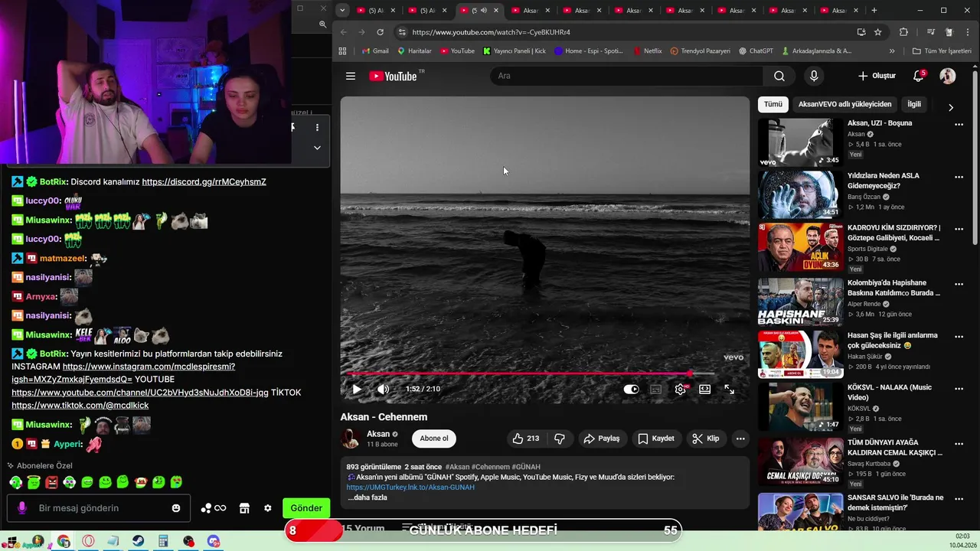Toggle autoplay switch in video player
The width and height of the screenshot is (980, 551).
coord(631,389)
